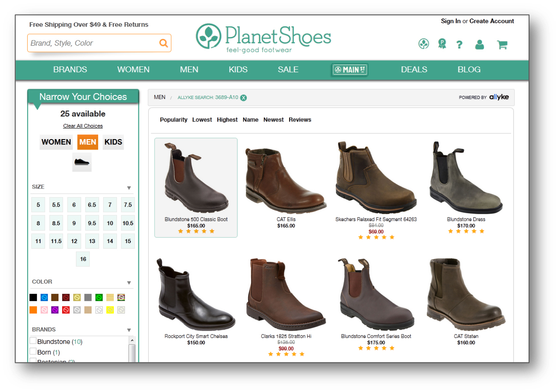
Task: Sort results by Highest price
Action: [227, 120]
